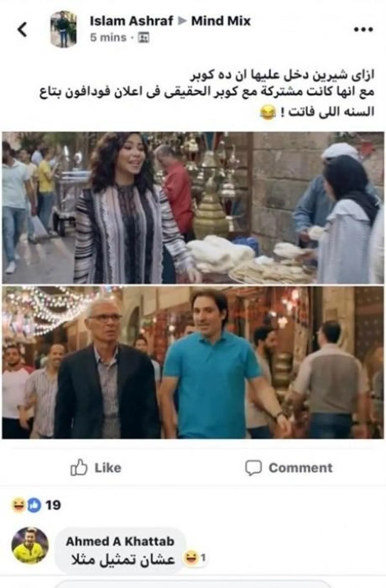Tap the thumbs-up Like icon

(x=79, y=468)
